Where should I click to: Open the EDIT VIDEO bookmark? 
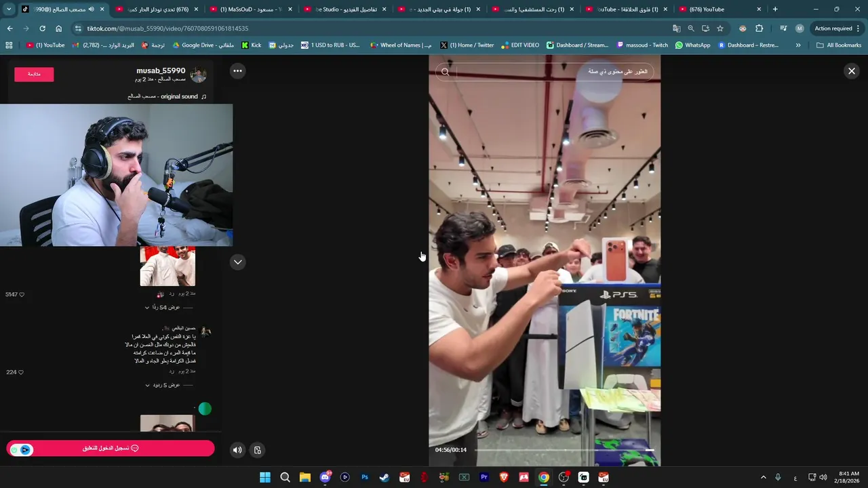point(520,45)
